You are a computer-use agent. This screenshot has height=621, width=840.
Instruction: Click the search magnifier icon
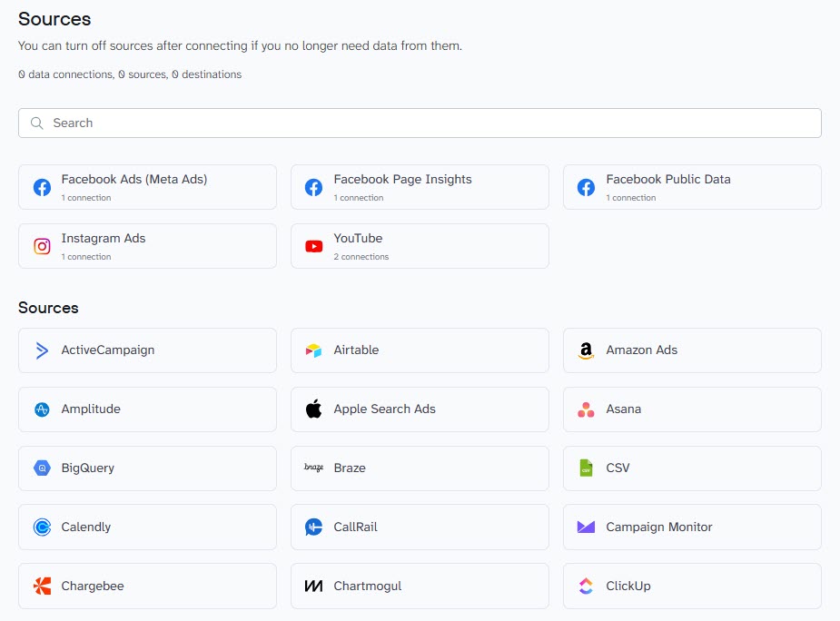point(37,123)
